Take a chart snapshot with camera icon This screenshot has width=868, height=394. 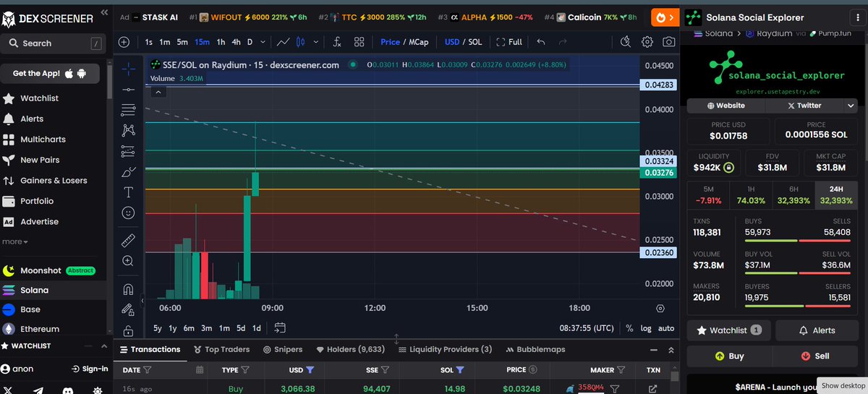(669, 42)
